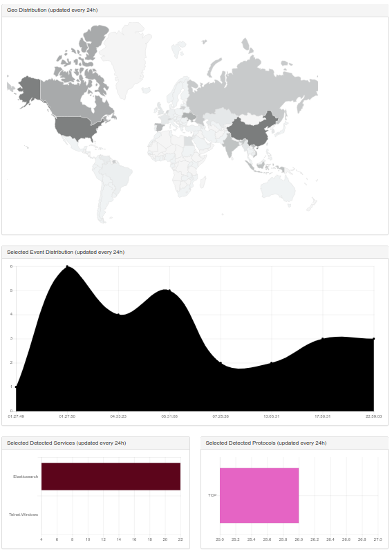The height and width of the screenshot is (554, 392).
Task: Click the dark red Elasticsearch bar
Action: pyautogui.click(x=111, y=477)
